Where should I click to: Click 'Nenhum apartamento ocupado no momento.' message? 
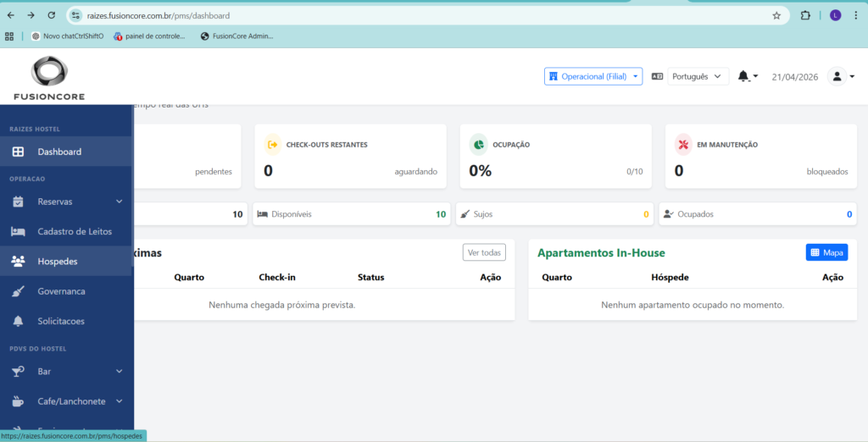point(693,305)
